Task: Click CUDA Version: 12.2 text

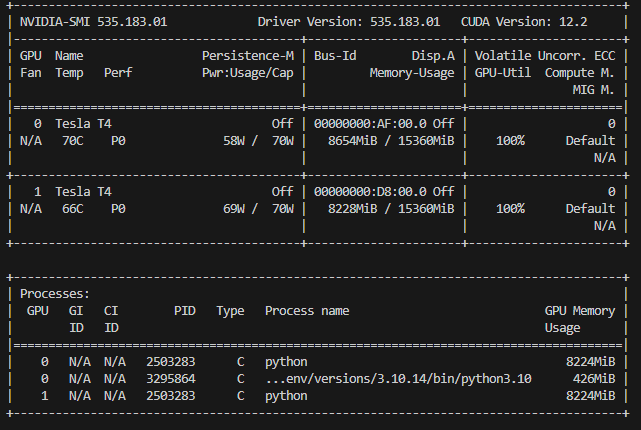Action: pyautogui.click(x=524, y=22)
